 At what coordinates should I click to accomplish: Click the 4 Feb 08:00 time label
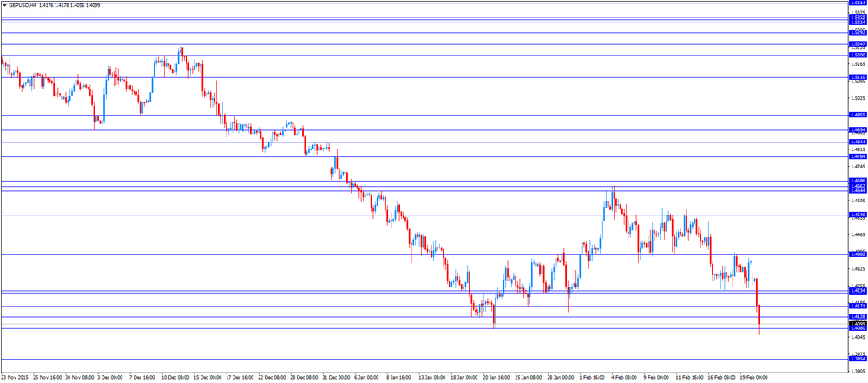pyautogui.click(x=624, y=378)
